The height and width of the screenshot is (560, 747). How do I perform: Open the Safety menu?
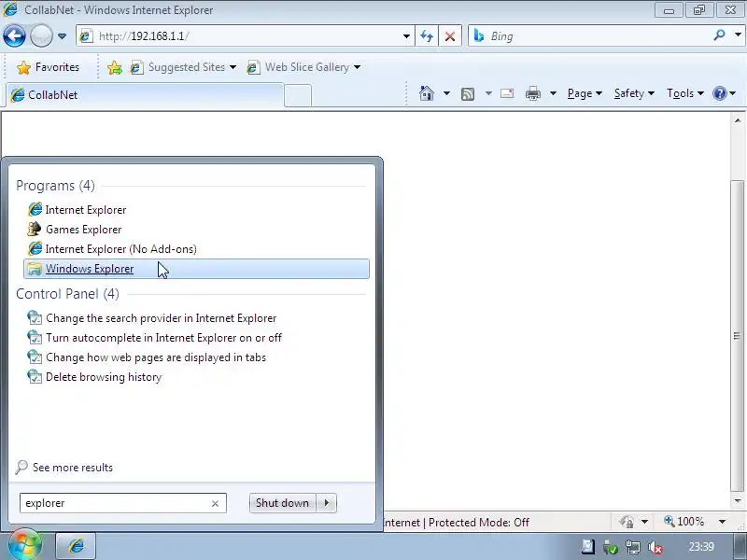(634, 93)
